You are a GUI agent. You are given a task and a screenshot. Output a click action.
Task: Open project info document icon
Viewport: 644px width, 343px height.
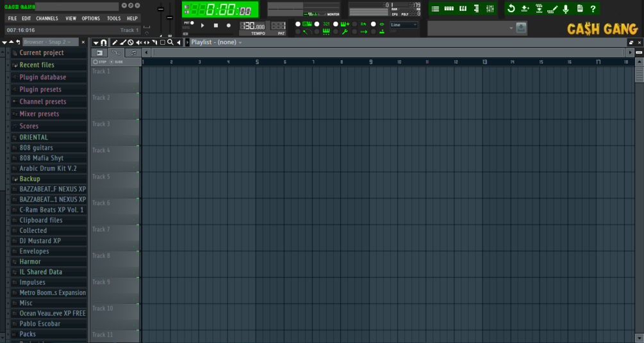pyautogui.click(x=580, y=8)
